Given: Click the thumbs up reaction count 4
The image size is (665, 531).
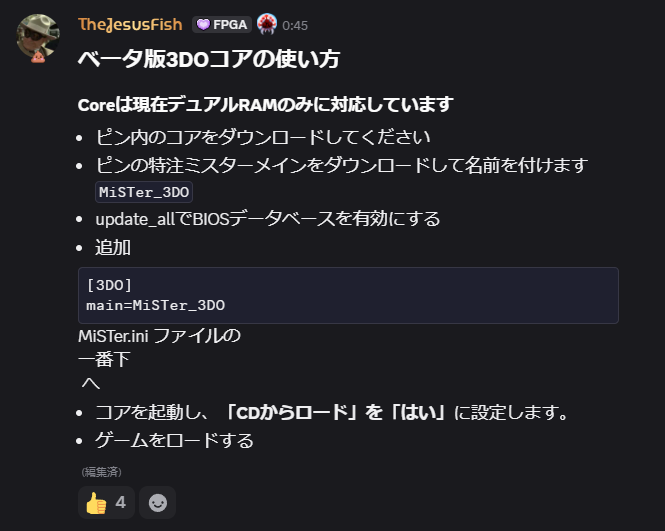Looking at the screenshot, I should point(120,503).
